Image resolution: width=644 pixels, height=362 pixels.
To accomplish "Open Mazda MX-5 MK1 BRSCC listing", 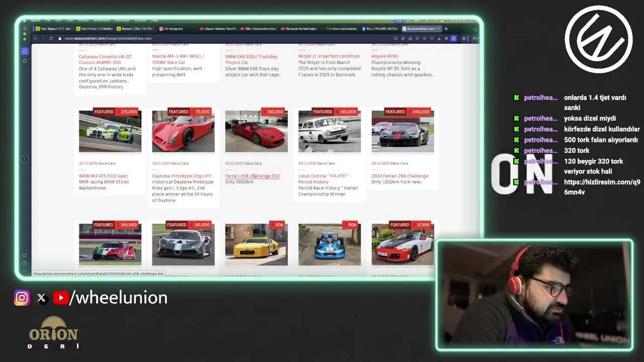I will (x=178, y=59).
